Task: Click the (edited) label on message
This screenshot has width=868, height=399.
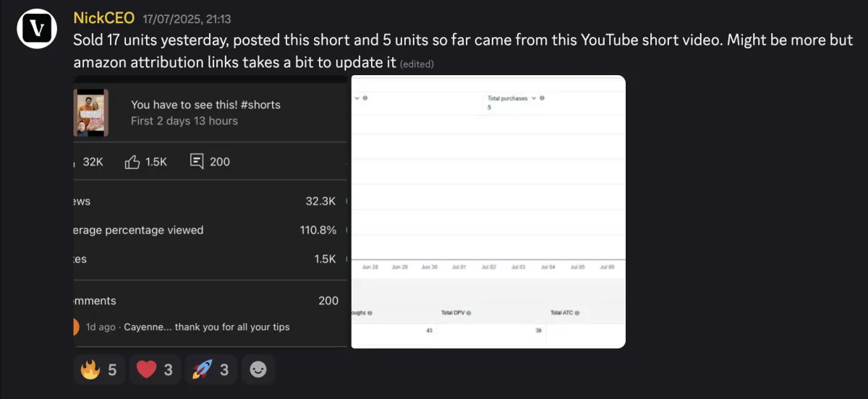Action: pos(417,64)
